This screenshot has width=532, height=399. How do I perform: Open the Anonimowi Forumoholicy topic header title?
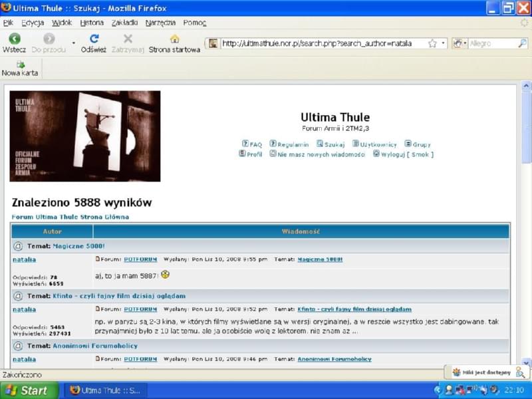click(95, 346)
